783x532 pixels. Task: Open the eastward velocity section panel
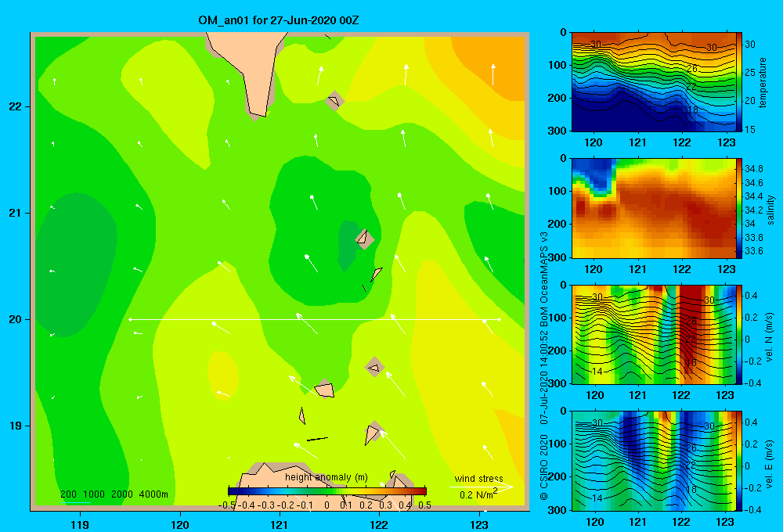tap(654, 461)
